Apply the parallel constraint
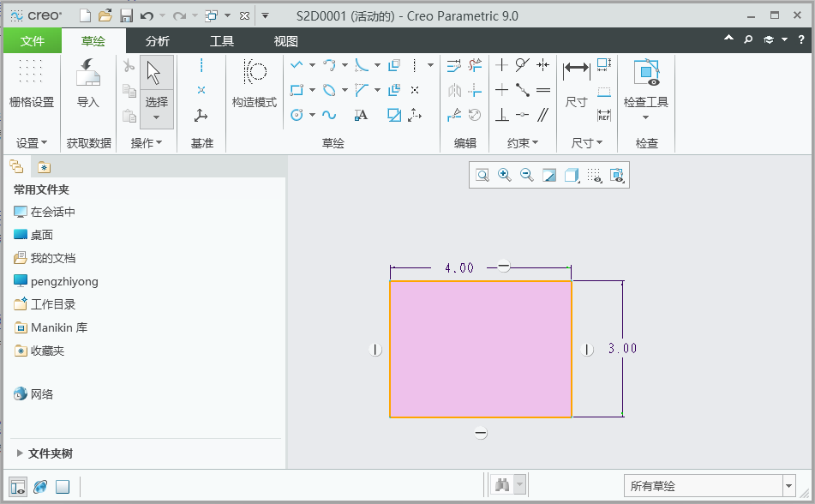The height and width of the screenshot is (504, 815). [x=543, y=115]
